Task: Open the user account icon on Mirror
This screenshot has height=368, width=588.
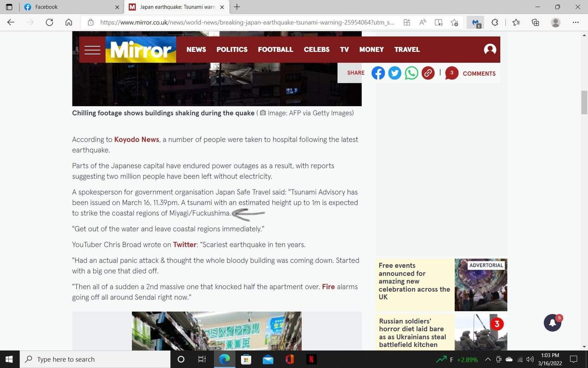Action: (490, 49)
